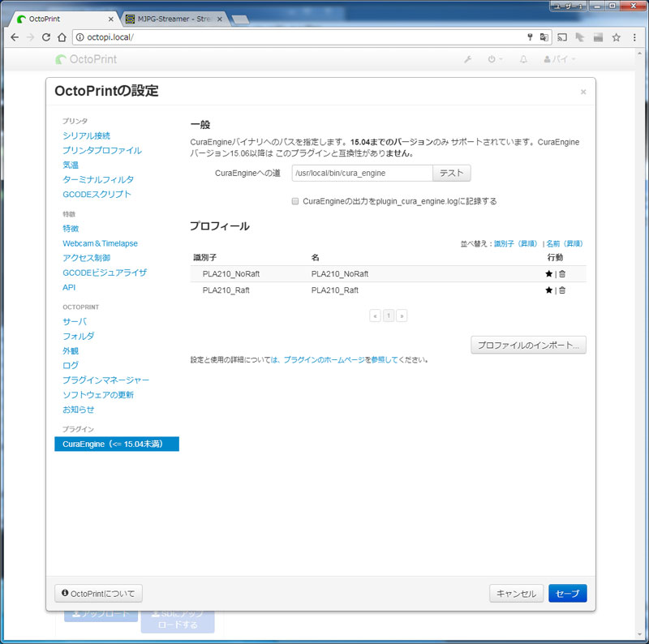
Task: Delete the PLA210_NoRaft profile
Action: tap(562, 273)
